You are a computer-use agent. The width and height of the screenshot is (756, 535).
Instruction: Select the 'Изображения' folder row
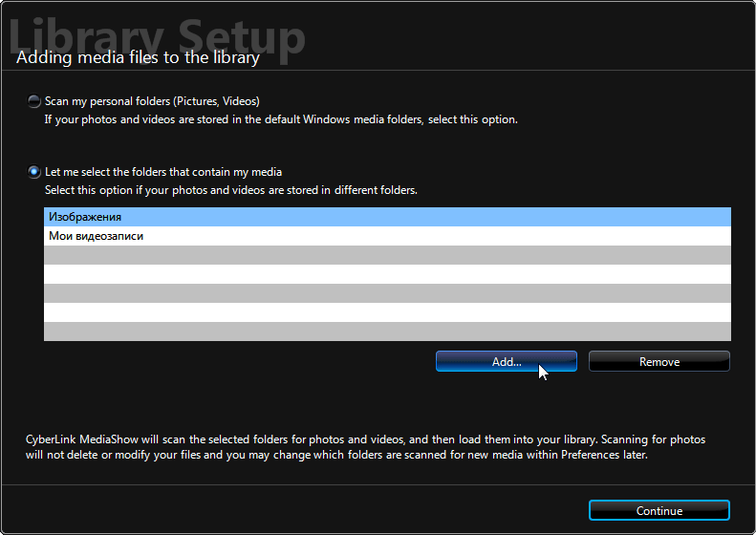coord(387,217)
